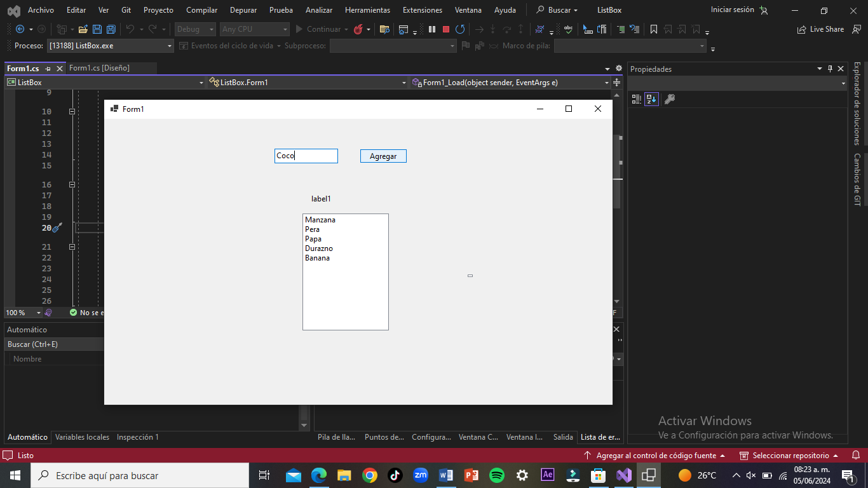The width and height of the screenshot is (868, 488).
Task: Switch to the Form1.cs [Diseño] tab
Action: click(x=99, y=68)
